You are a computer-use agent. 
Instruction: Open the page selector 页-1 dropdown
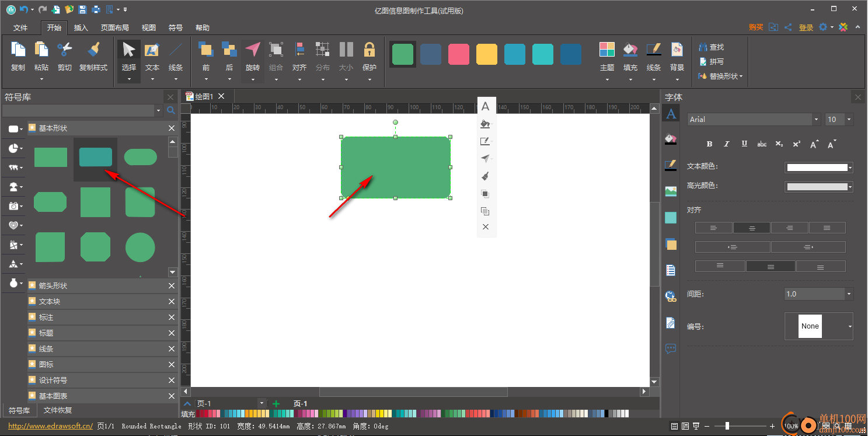click(x=262, y=403)
